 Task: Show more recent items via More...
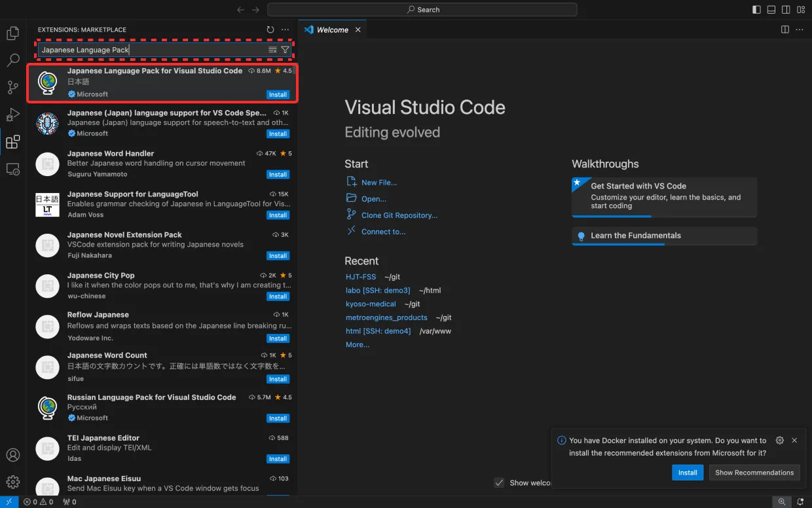(x=358, y=345)
